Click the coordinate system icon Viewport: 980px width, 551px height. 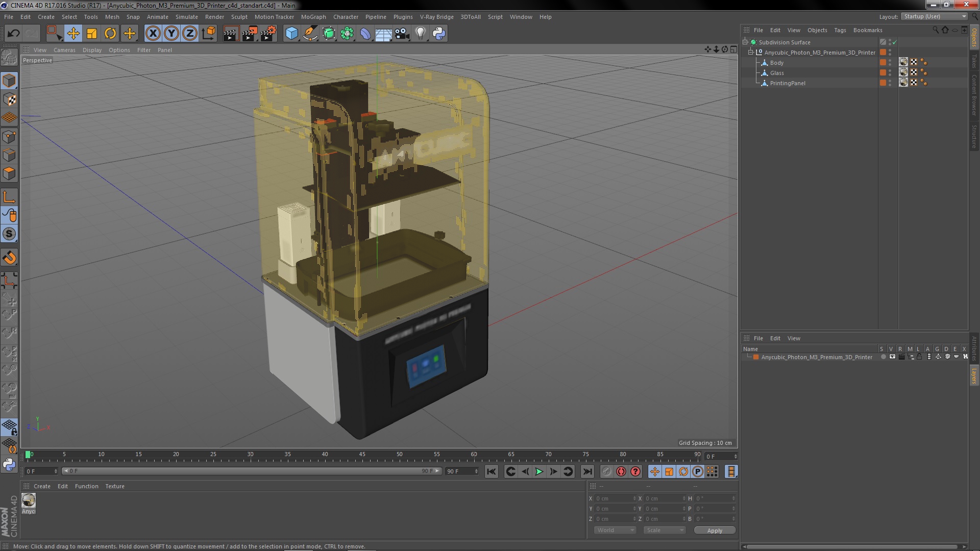coord(209,34)
